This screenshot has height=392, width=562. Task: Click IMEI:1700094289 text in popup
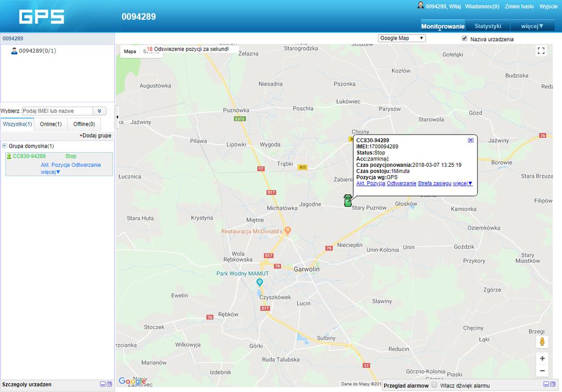coord(377,147)
